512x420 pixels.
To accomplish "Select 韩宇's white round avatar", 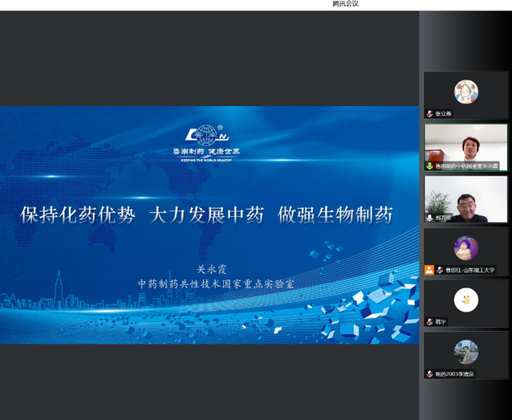I will point(465,300).
